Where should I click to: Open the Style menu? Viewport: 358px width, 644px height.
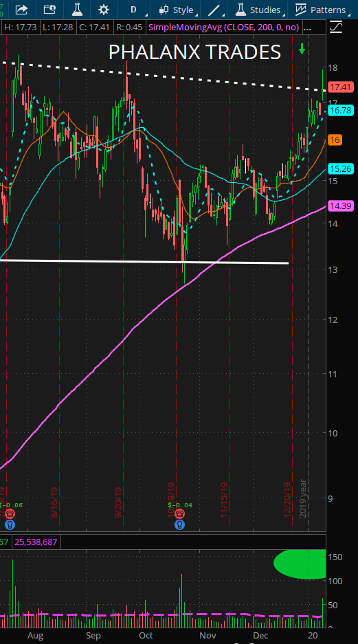tap(179, 10)
